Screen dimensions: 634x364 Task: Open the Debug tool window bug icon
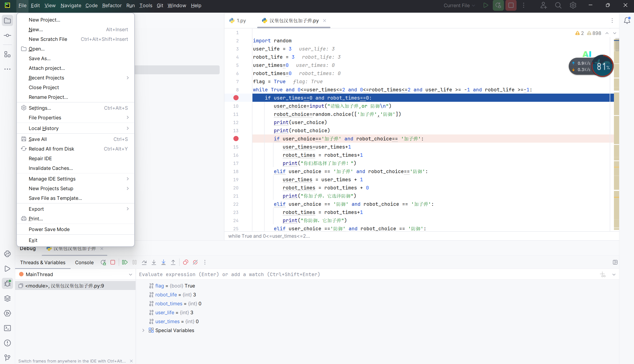tap(7, 284)
